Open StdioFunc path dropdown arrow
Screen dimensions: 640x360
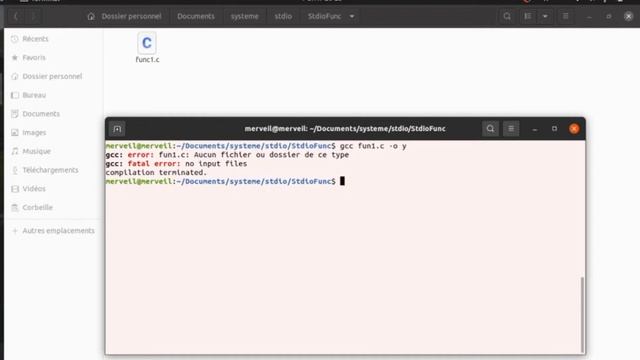[x=352, y=16]
